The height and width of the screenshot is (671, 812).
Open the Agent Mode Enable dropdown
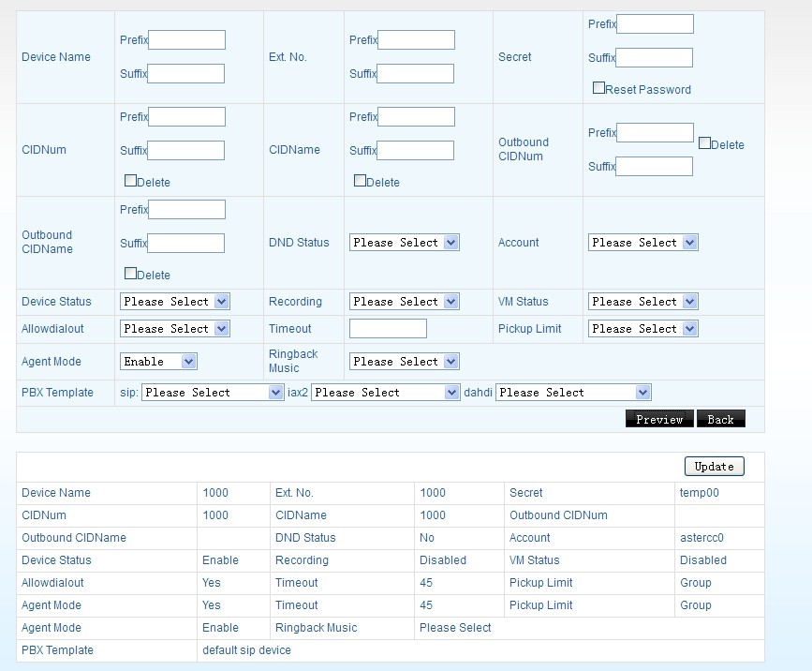pos(158,362)
